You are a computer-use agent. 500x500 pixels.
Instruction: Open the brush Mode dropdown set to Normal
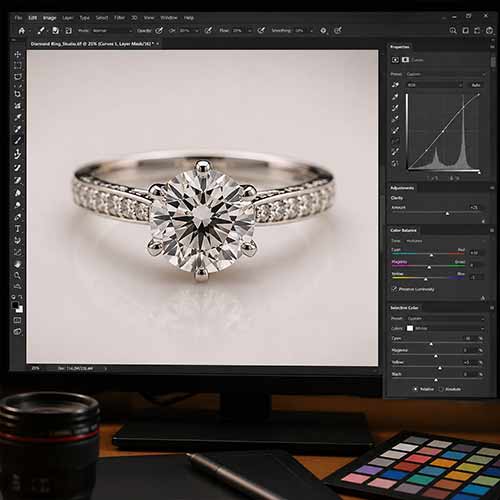[112, 31]
